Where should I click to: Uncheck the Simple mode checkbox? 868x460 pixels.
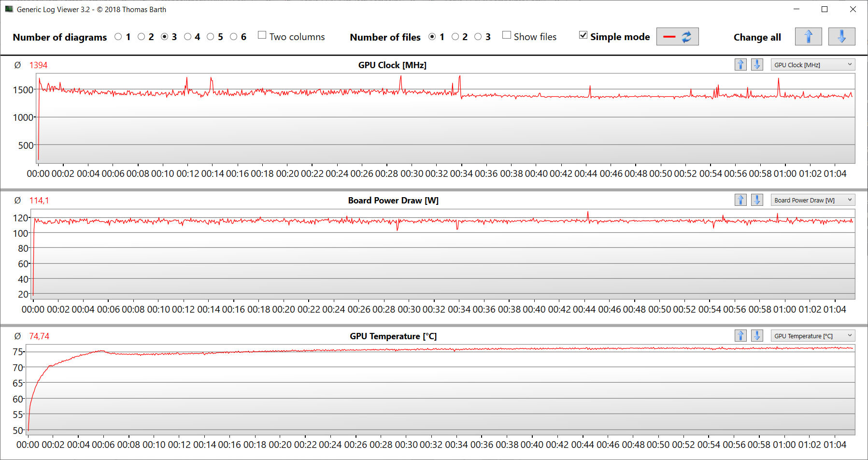click(583, 35)
